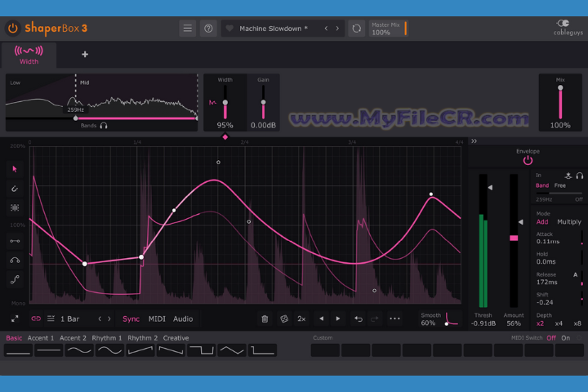Select MIDI trigger mode
This screenshot has width=588, height=392.
[157, 318]
